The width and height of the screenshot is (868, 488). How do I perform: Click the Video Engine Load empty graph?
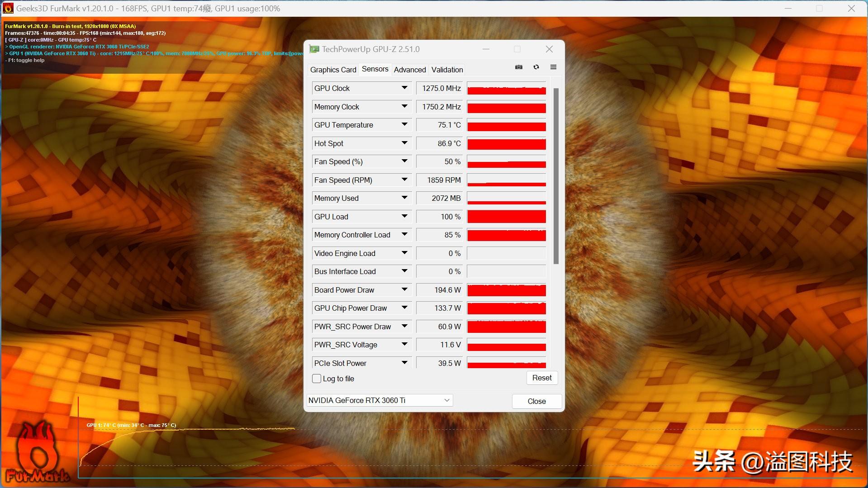(506, 253)
